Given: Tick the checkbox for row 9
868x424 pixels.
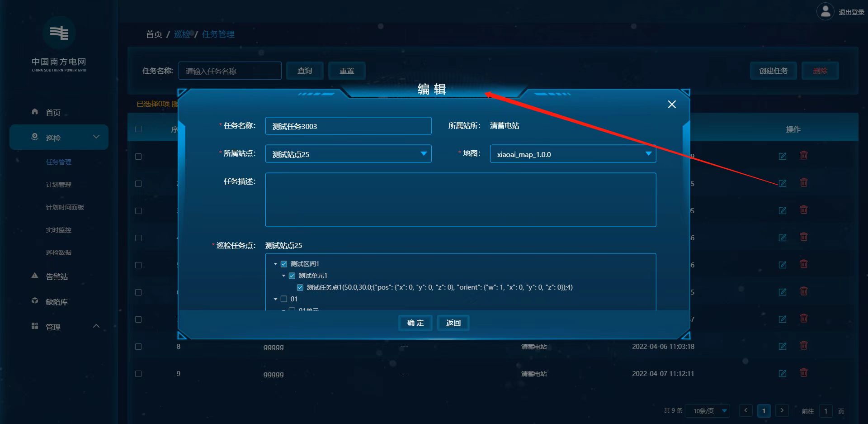Looking at the screenshot, I should point(138,374).
